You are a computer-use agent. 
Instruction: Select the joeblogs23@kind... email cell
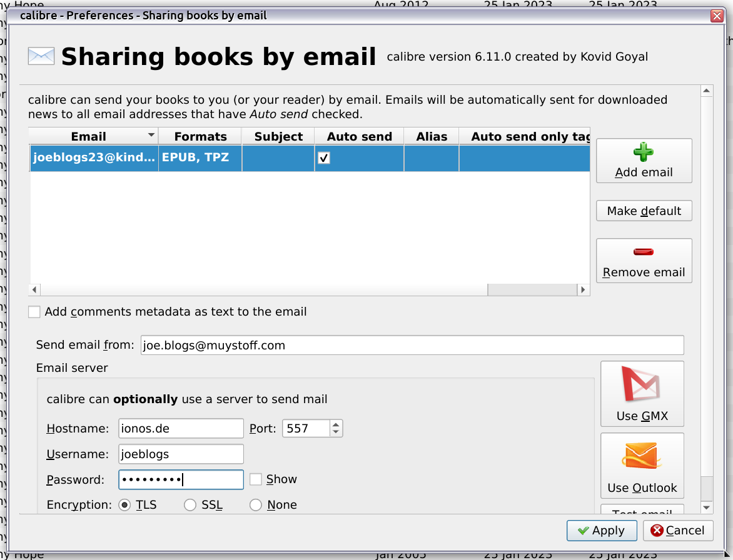[x=94, y=158]
